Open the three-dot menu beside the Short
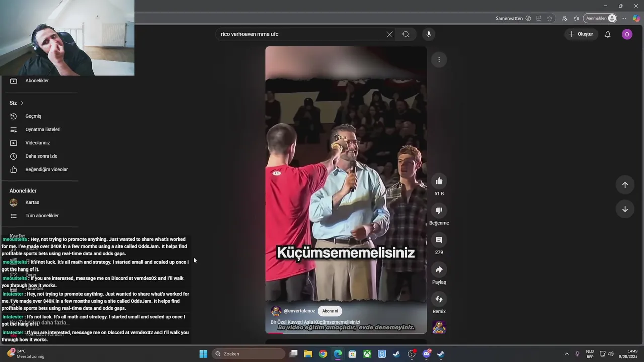 [439, 60]
